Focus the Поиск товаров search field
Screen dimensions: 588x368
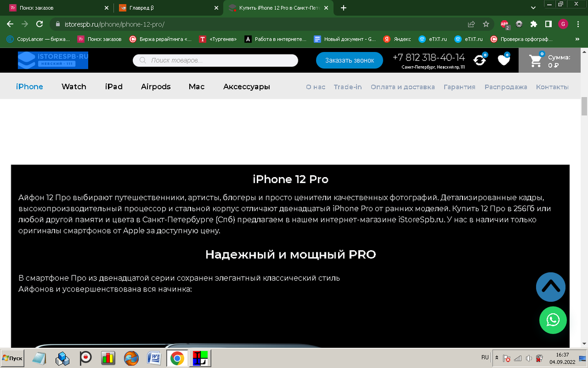pyautogui.click(x=216, y=60)
